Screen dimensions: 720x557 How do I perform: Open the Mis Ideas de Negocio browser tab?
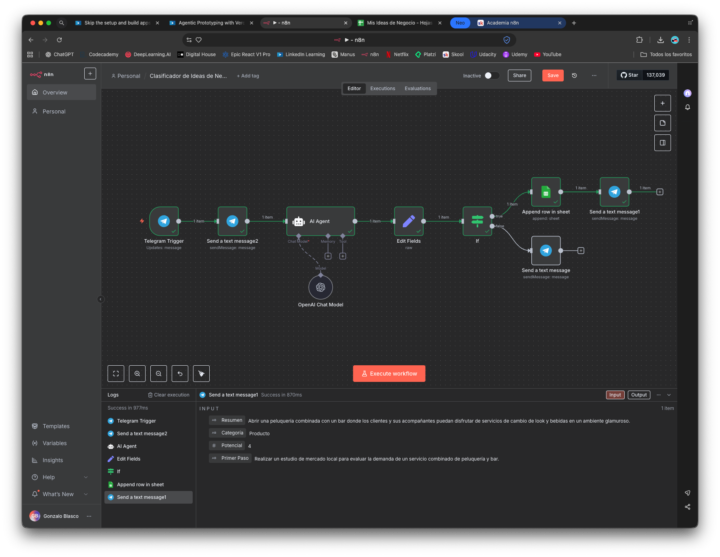[399, 23]
